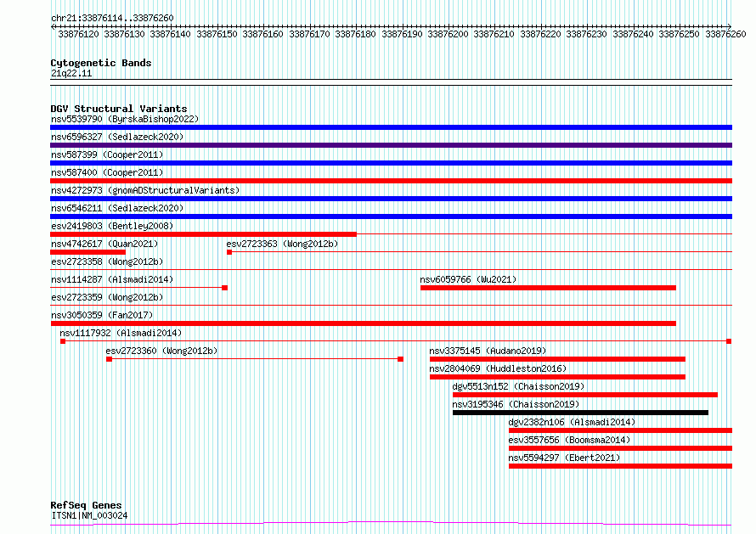756x534 pixels.
Task: Click the RefSeq Genes track heading
Action: [x=87, y=505]
